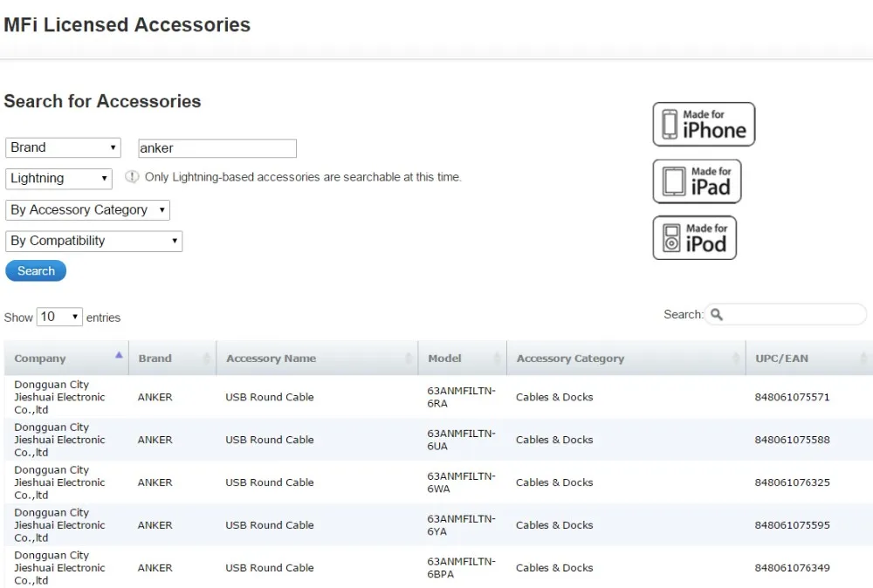Click the Made for iPod badge
Screen dimensions: 873x588
point(695,238)
